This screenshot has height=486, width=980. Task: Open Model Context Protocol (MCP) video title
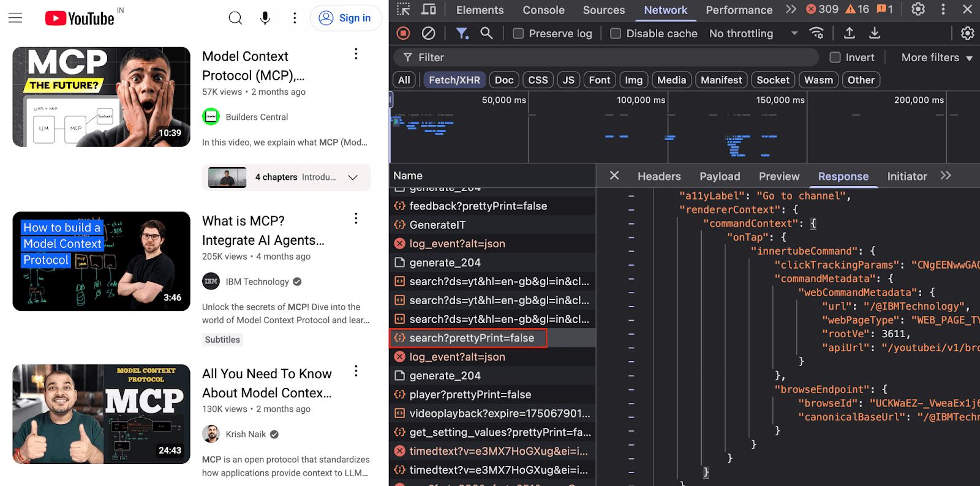tap(254, 65)
